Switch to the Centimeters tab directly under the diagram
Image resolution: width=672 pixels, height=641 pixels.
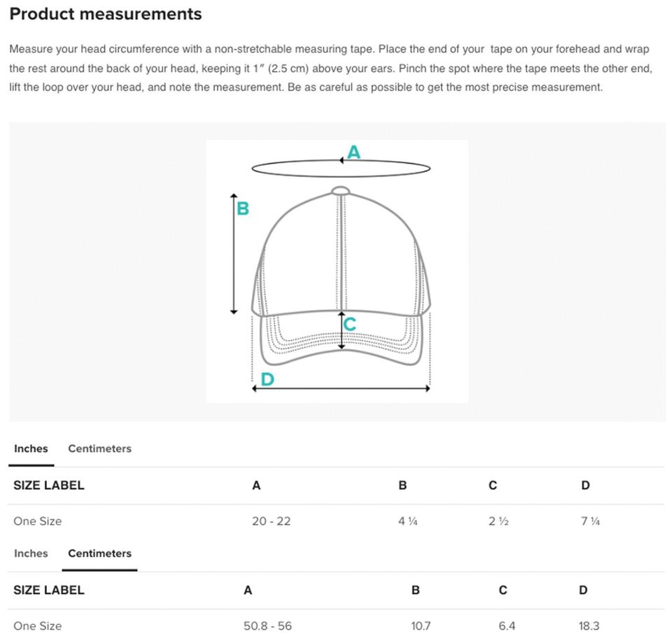[99, 449]
